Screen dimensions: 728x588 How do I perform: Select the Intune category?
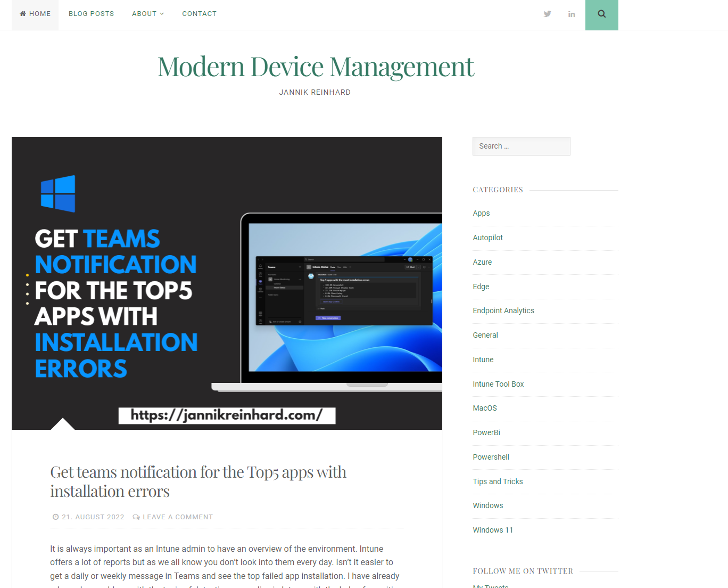tap(483, 360)
